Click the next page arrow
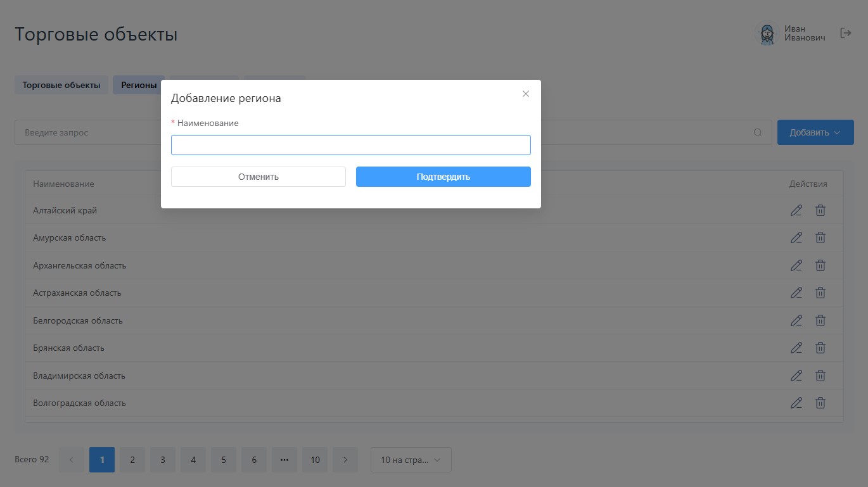The height and width of the screenshot is (487, 868). click(345, 460)
